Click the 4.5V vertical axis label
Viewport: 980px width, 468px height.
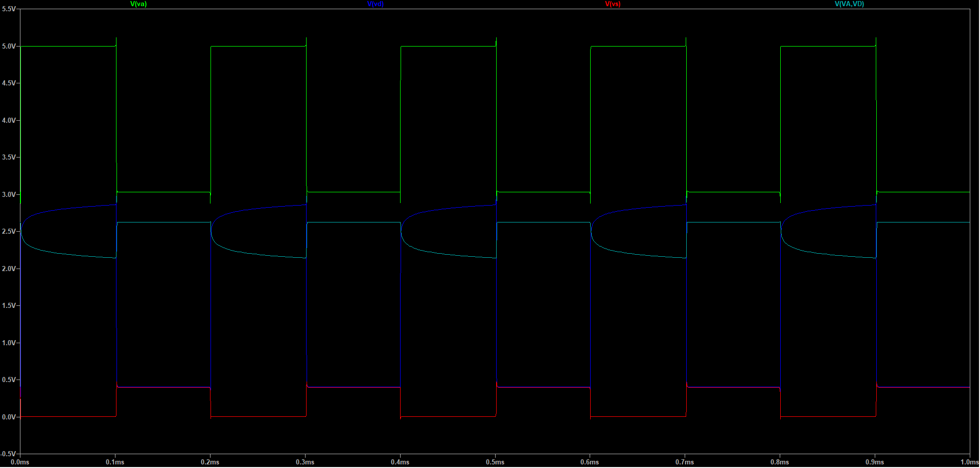[9, 83]
